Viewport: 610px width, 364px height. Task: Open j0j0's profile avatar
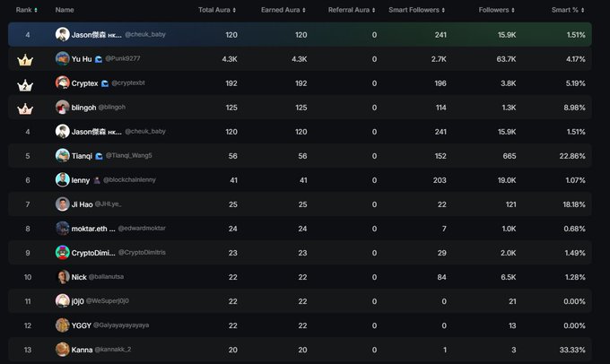click(x=62, y=301)
